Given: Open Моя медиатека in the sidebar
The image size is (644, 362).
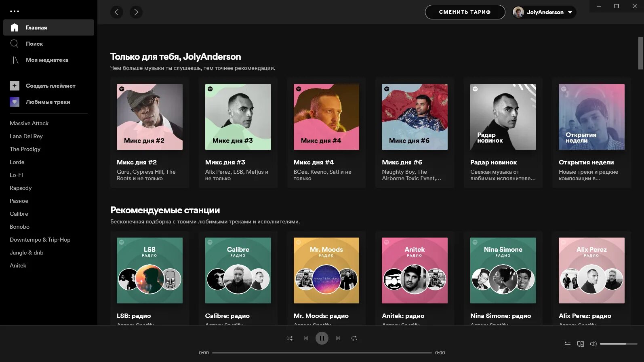Looking at the screenshot, I should tap(47, 60).
